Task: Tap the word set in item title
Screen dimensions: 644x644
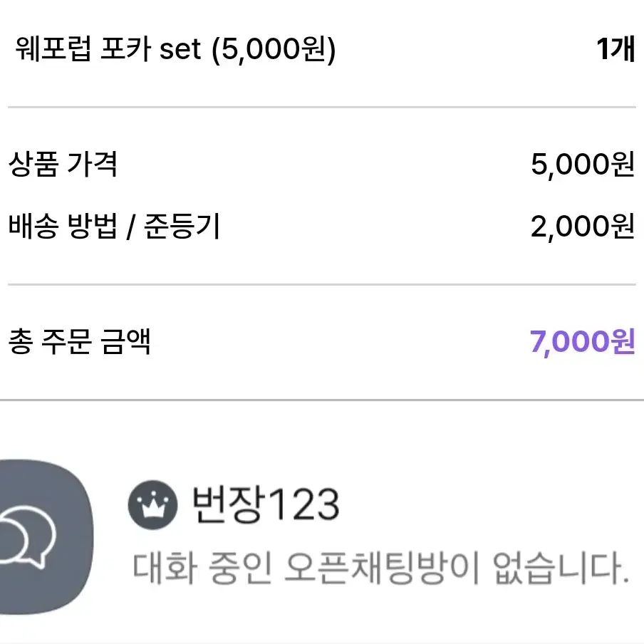Action: (180, 50)
